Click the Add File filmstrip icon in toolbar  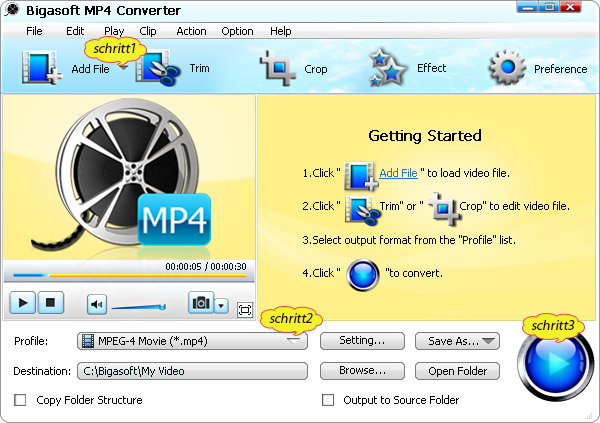point(41,68)
